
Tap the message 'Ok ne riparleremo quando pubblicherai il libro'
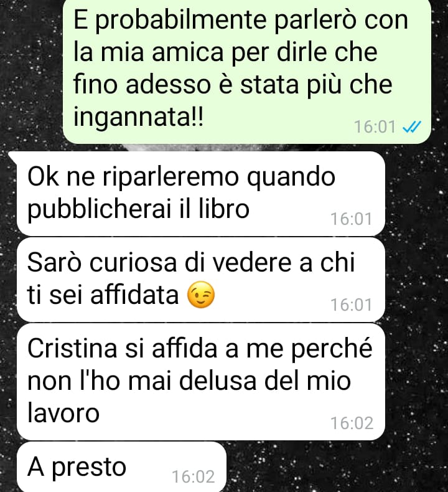tap(200, 193)
